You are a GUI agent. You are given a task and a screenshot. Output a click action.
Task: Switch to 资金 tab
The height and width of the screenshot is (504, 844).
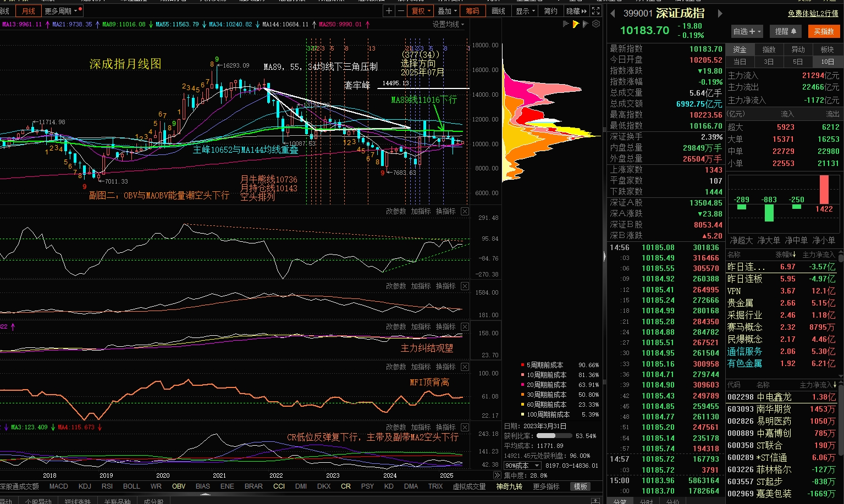[740, 49]
